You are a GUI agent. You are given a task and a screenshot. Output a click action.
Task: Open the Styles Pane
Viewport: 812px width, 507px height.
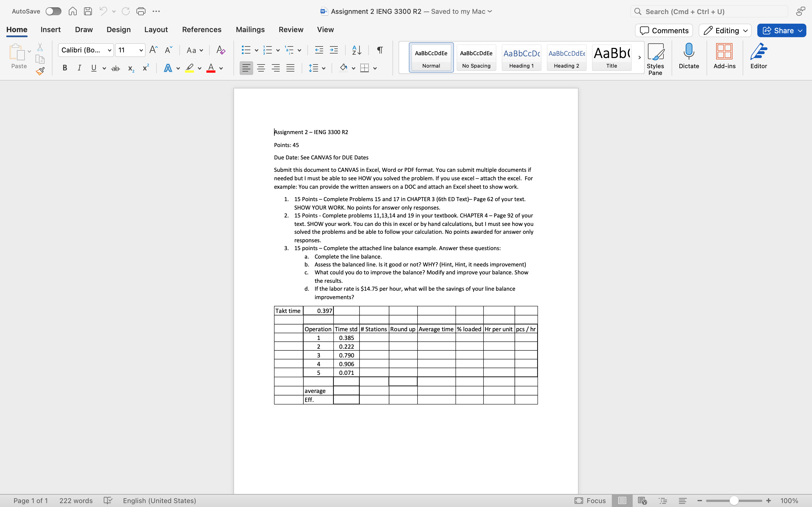point(655,57)
